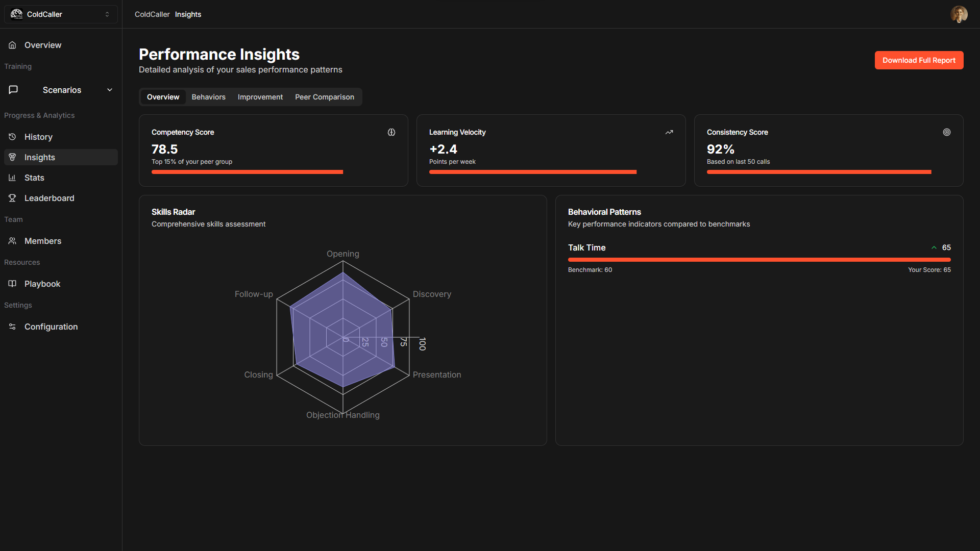Viewport: 980px width, 551px height.
Task: Open Stats from sidebar
Action: pos(34,178)
